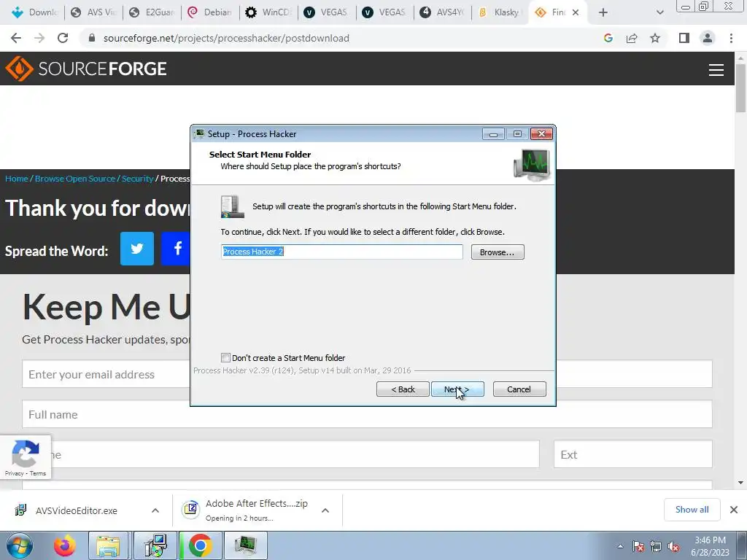Click the network tray icon
Screen dimensions: 747x560
coord(656,547)
